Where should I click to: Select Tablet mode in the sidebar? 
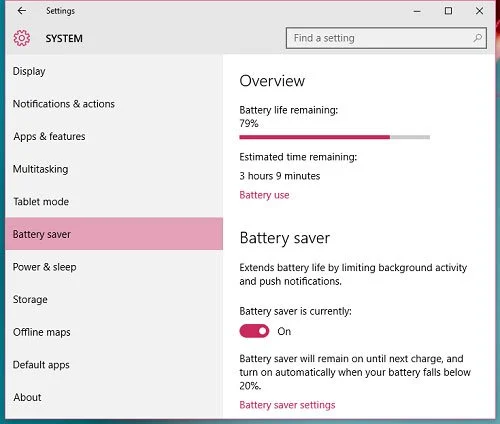(114, 202)
